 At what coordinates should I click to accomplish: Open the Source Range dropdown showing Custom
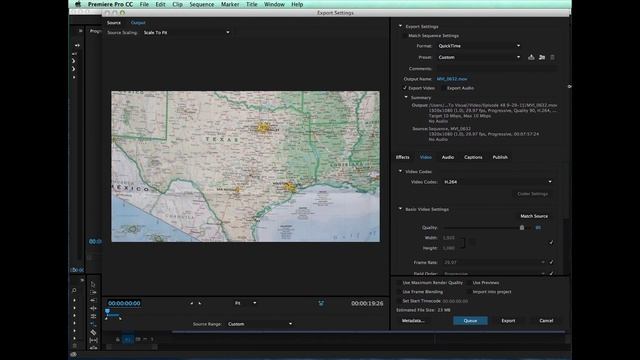[260, 324]
